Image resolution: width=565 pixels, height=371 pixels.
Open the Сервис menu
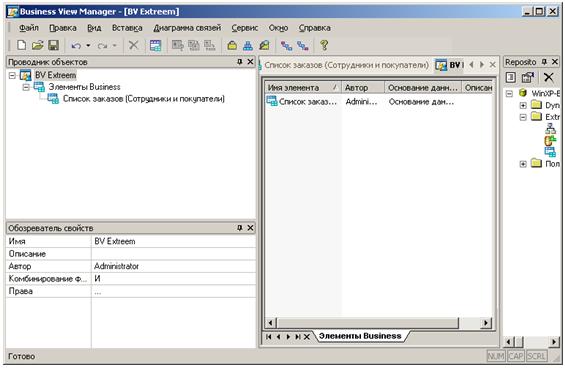pos(245,28)
